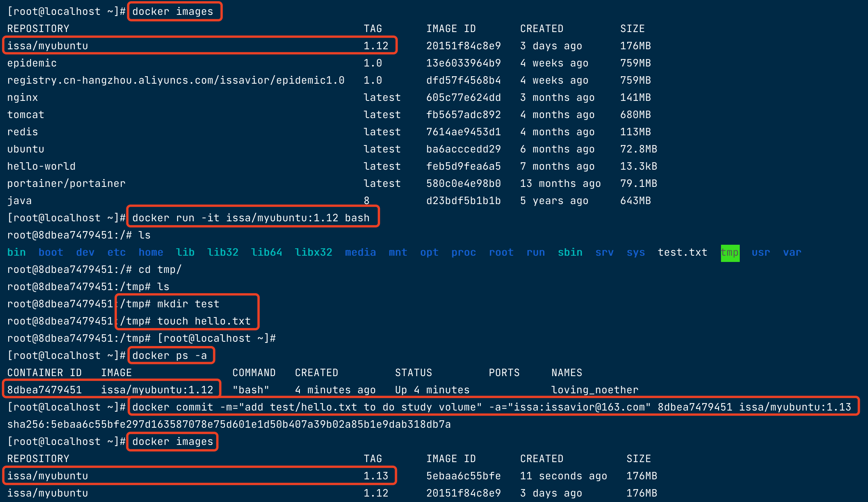868x502 pixels.
Task: Select hello-world image ID feb5d9fea6a5
Action: (463, 166)
